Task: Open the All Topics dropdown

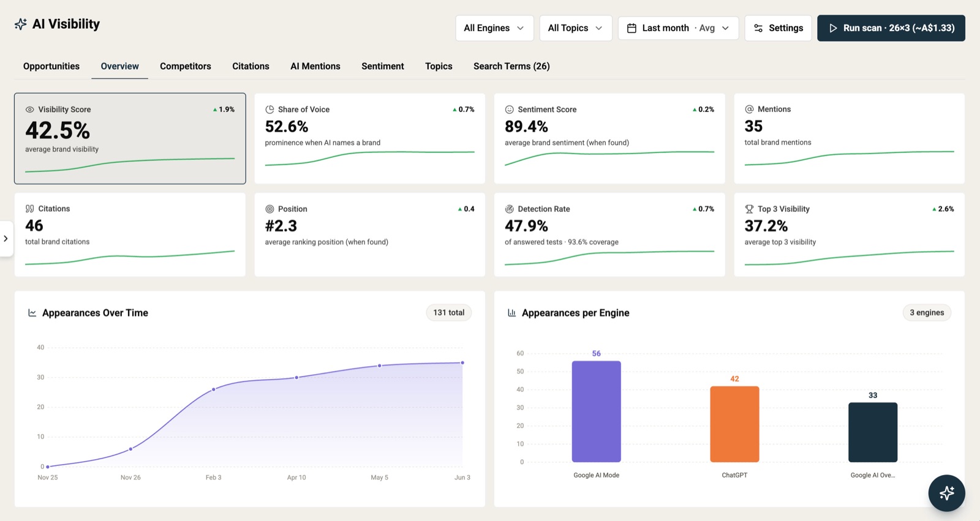Action: (575, 28)
